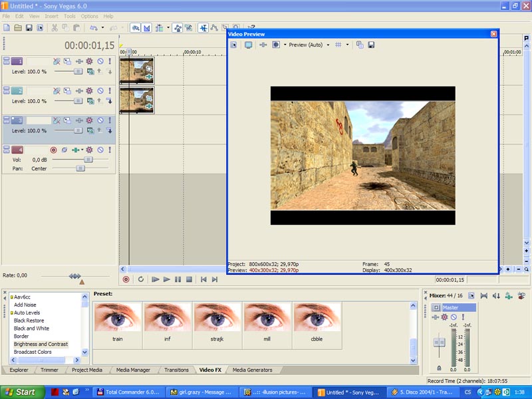Open the Tools menu

click(70, 16)
